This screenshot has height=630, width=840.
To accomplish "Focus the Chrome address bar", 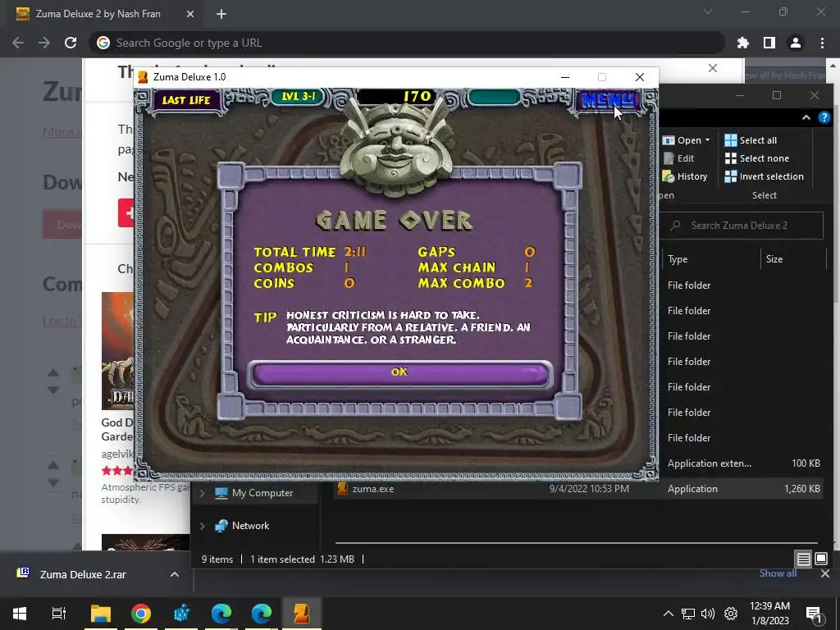I will pyautogui.click(x=407, y=43).
